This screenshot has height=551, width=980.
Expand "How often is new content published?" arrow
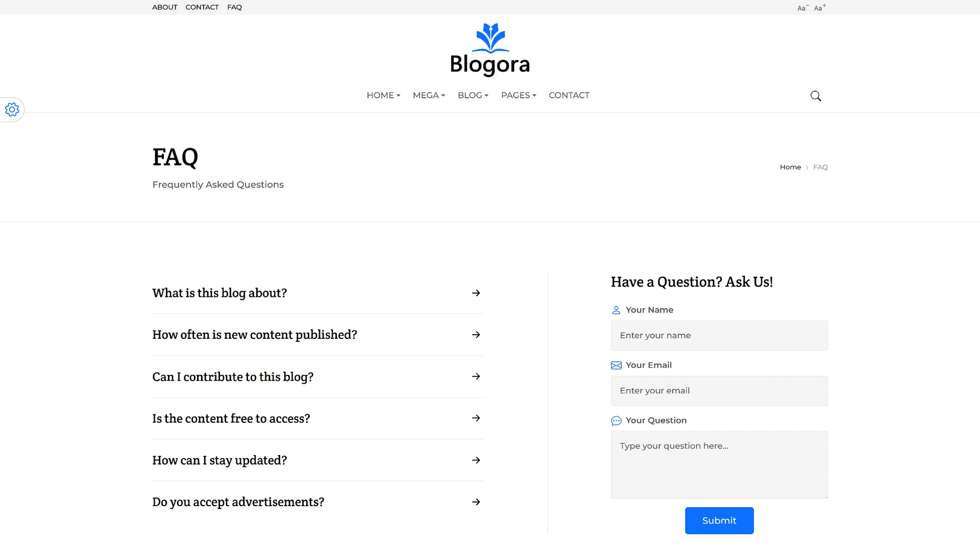[x=476, y=335]
